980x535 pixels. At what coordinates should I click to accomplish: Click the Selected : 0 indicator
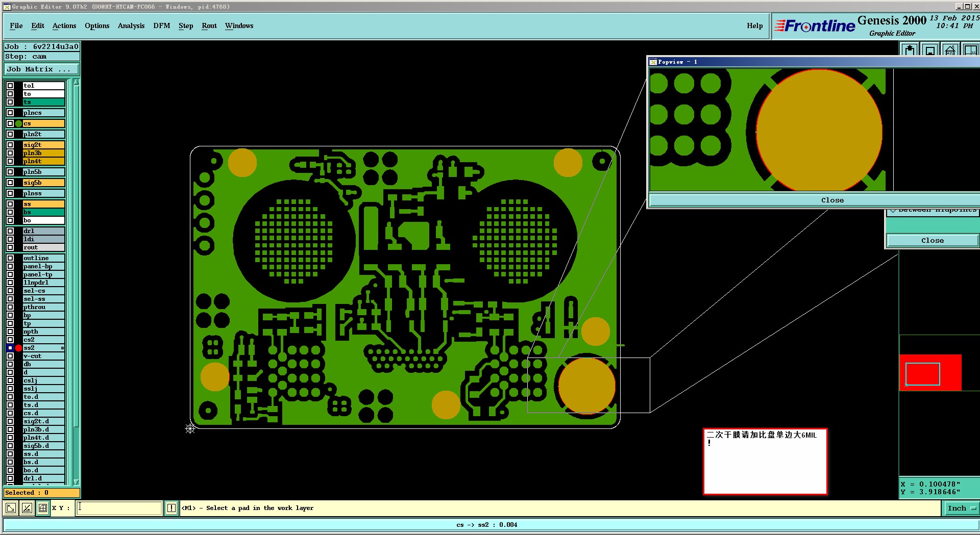click(x=42, y=493)
